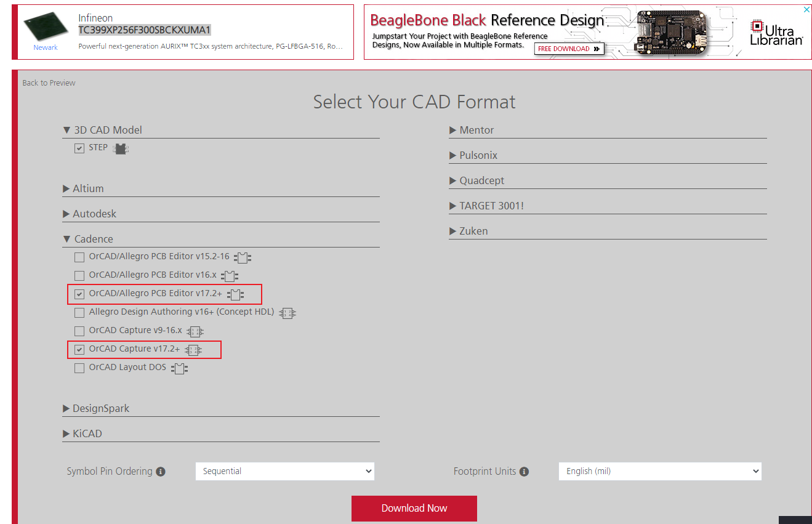812x524 pixels.
Task: Uncheck OrCAD Capture v17.2+
Action: pos(79,350)
